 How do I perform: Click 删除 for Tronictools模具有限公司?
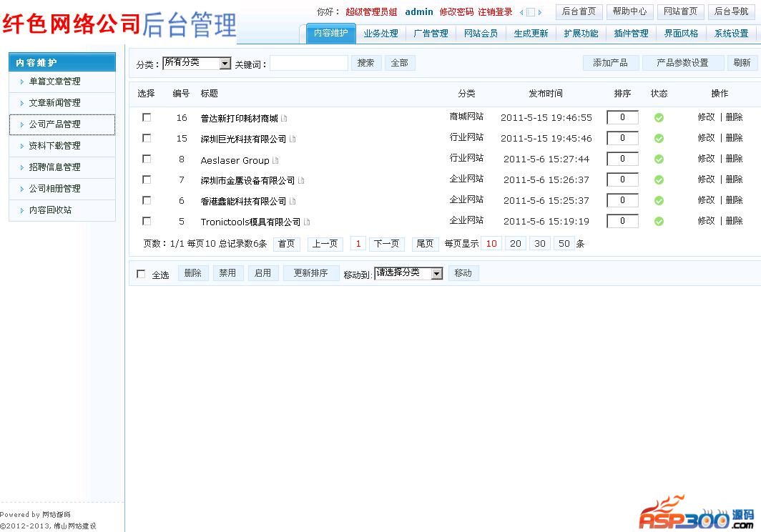point(735,221)
